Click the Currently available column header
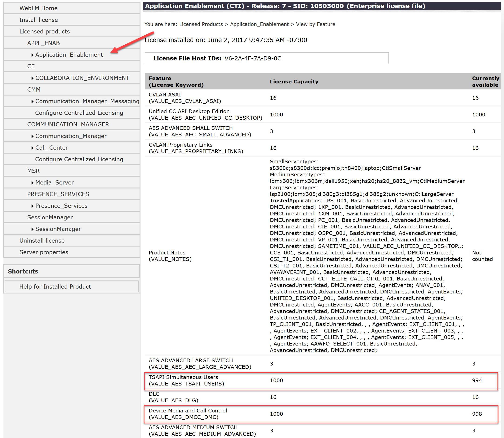This screenshot has width=504, height=438. pyautogui.click(x=485, y=81)
